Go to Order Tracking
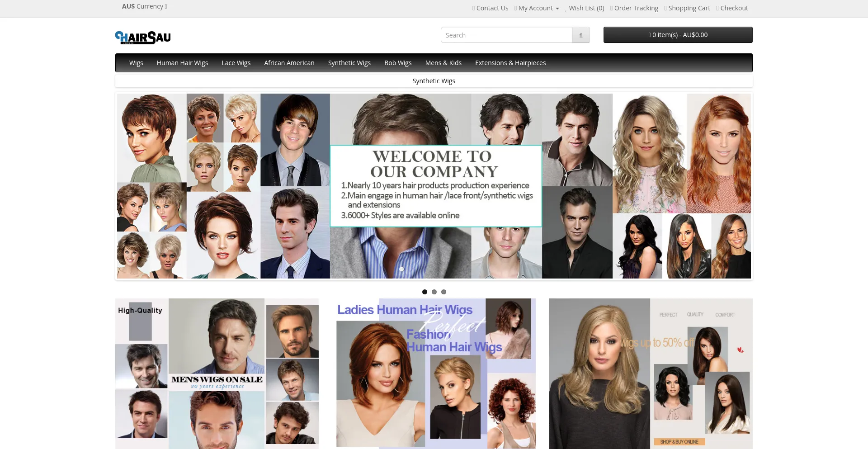The width and height of the screenshot is (868, 449). 634,8
